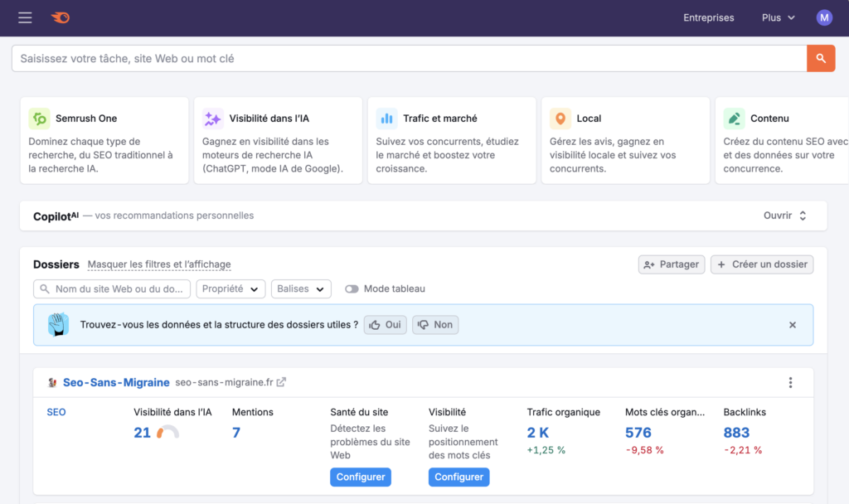Image resolution: width=849 pixels, height=504 pixels.
Task: Dismiss the feedback banner with X
Action: [x=792, y=325]
